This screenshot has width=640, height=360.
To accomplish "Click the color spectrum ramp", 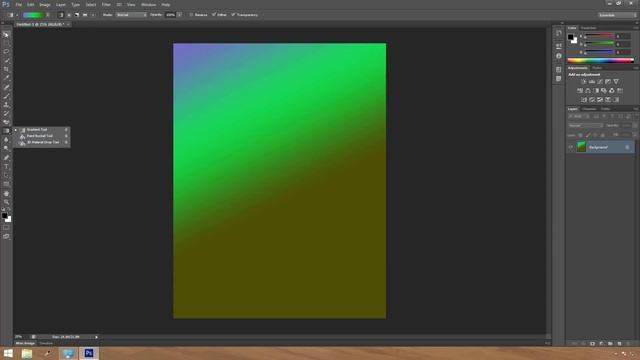I will click(600, 61).
